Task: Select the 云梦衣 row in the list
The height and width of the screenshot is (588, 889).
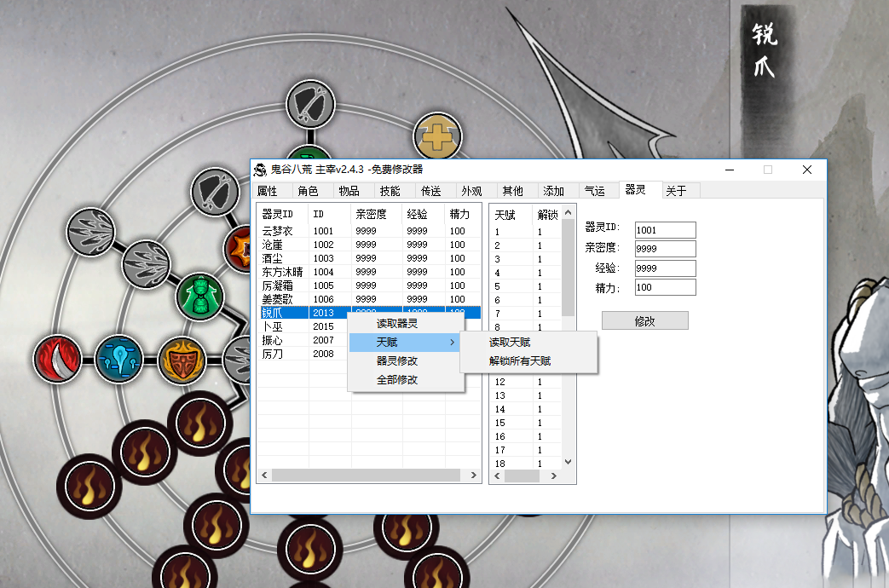Action: [x=370, y=231]
